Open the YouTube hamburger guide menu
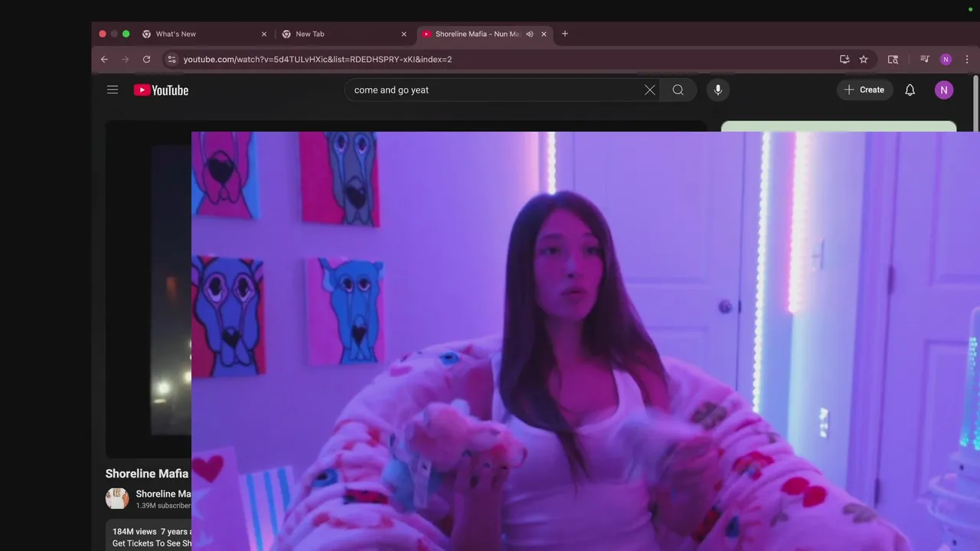The height and width of the screenshot is (551, 980). 113,90
